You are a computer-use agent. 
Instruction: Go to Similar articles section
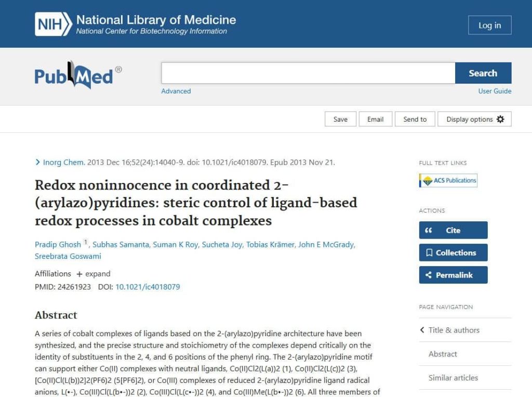click(x=453, y=378)
